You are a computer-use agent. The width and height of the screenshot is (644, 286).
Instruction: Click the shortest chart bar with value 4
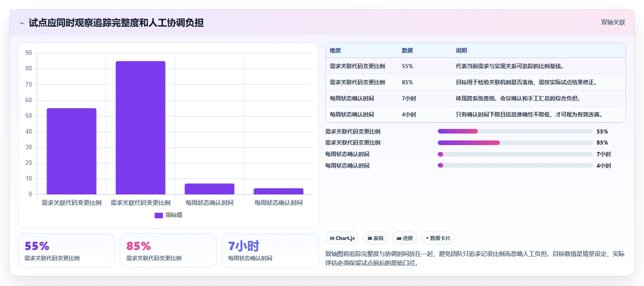pyautogui.click(x=278, y=191)
